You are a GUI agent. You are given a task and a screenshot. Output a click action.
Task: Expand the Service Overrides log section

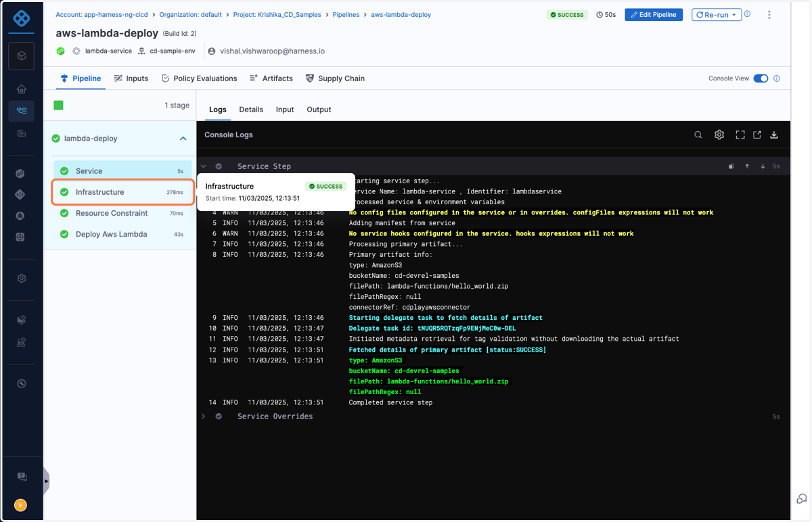204,417
